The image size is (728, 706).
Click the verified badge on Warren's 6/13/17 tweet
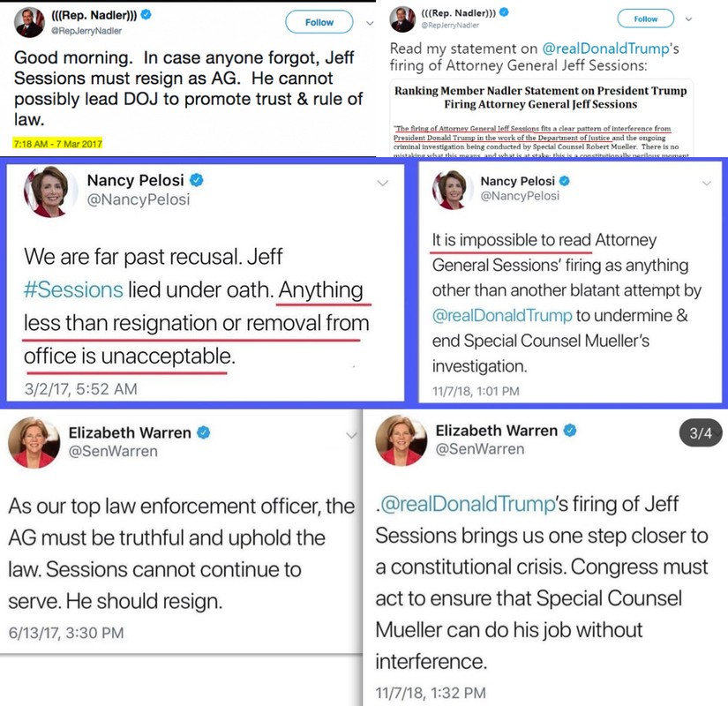204,432
